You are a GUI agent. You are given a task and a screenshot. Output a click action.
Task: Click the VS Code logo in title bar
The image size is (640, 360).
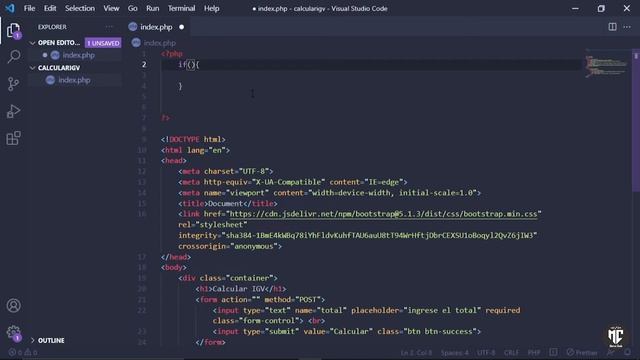[x=10, y=8]
